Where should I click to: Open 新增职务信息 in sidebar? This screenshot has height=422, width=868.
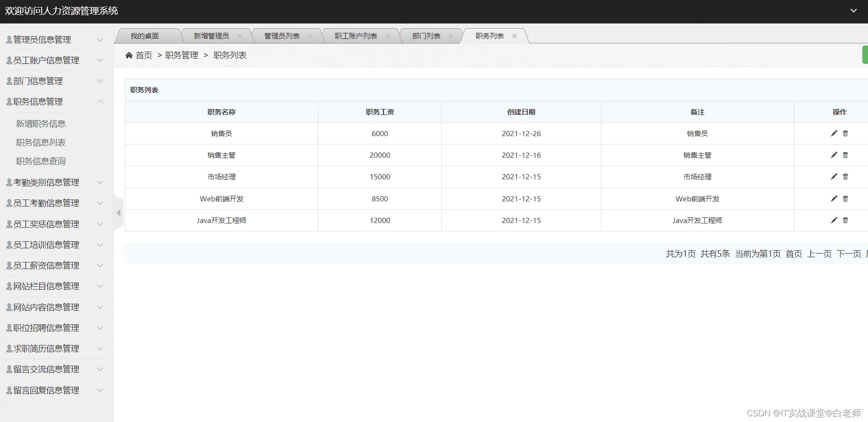tap(41, 123)
